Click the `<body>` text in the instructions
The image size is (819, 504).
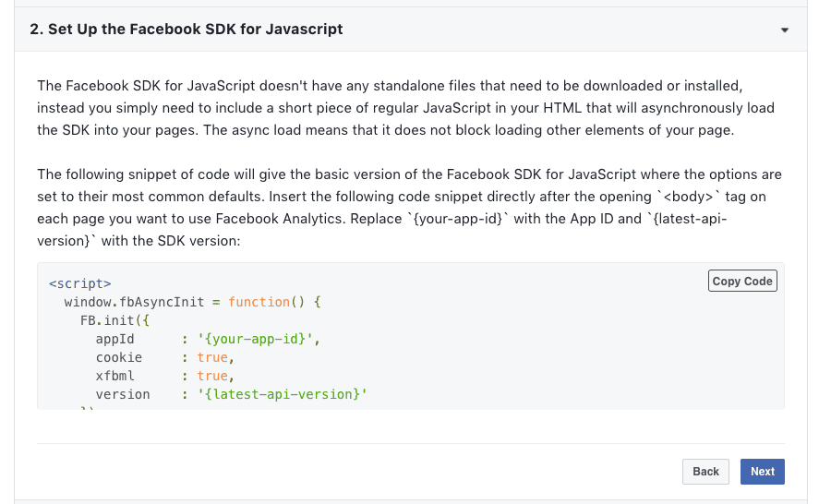pos(688,197)
